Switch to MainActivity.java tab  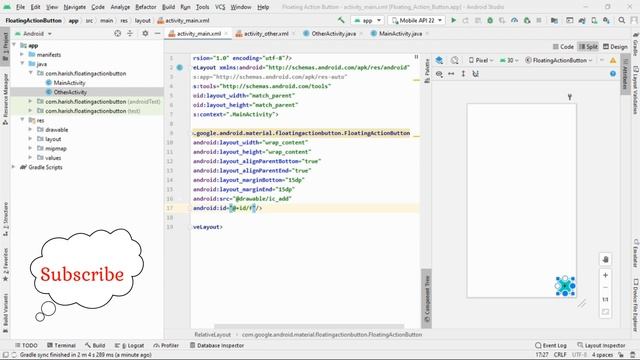point(400,33)
